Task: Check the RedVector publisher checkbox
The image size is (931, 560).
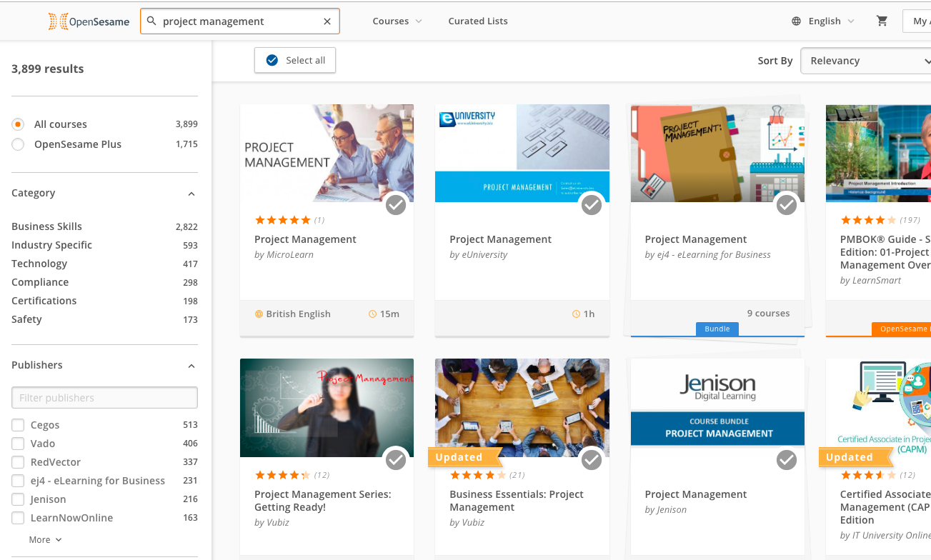Action: [18, 462]
